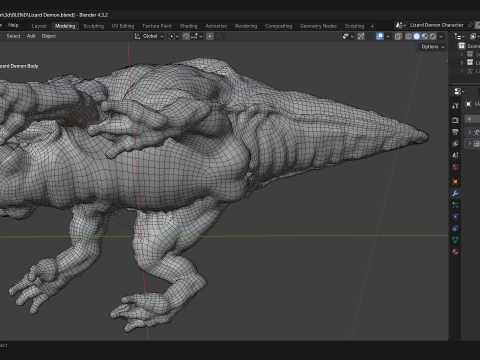The width and height of the screenshot is (480, 360).
Task: Switch to the Shading workspace tab
Action: pyautogui.click(x=189, y=26)
